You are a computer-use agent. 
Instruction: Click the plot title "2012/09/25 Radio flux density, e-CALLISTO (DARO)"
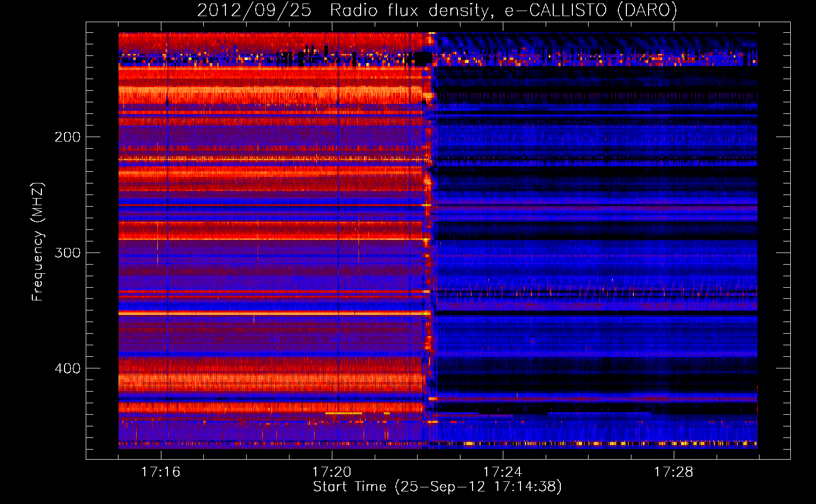[437, 10]
